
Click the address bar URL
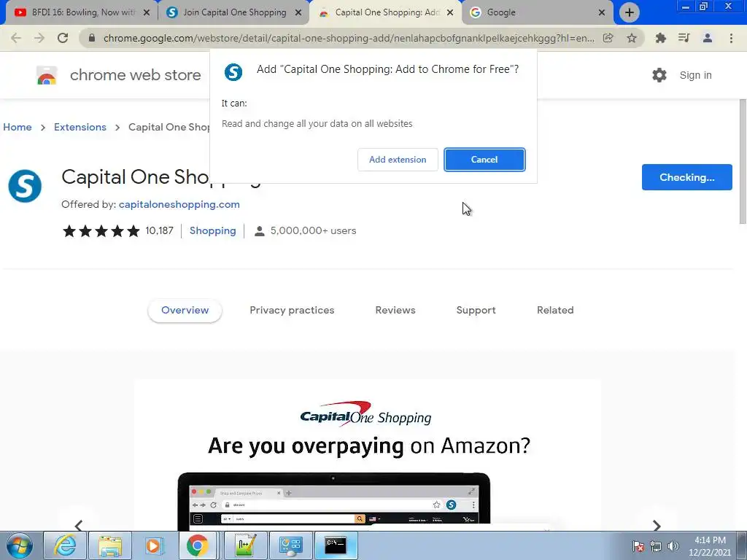pos(349,38)
